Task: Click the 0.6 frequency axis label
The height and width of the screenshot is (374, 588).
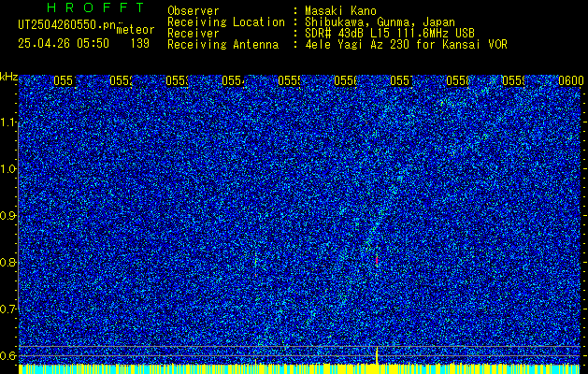Action: point(8,355)
